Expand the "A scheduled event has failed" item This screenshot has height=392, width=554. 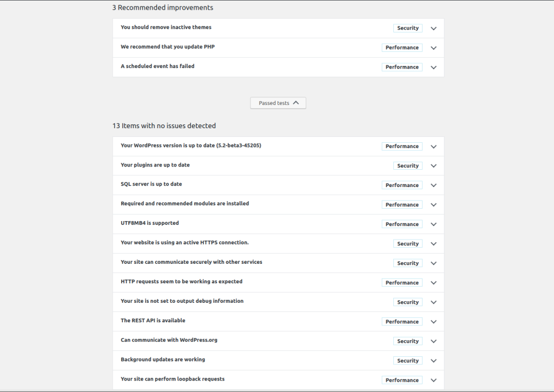tap(433, 67)
